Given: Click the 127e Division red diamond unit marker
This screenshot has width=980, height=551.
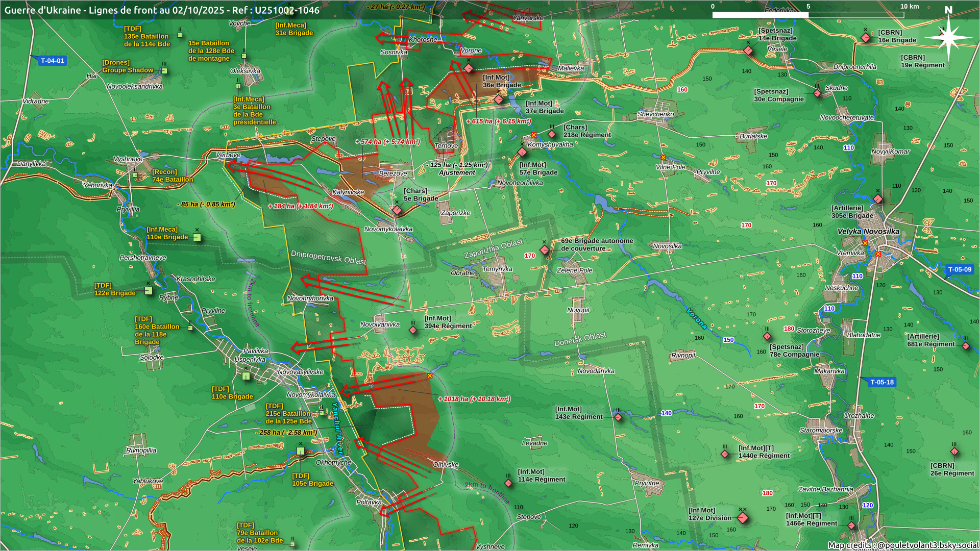Looking at the screenshot, I should (743, 518).
